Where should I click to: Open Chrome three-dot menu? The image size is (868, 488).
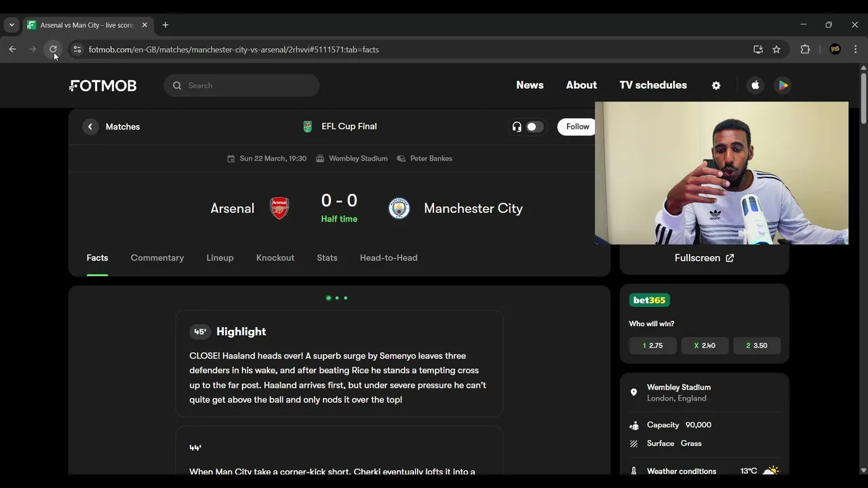tap(856, 49)
